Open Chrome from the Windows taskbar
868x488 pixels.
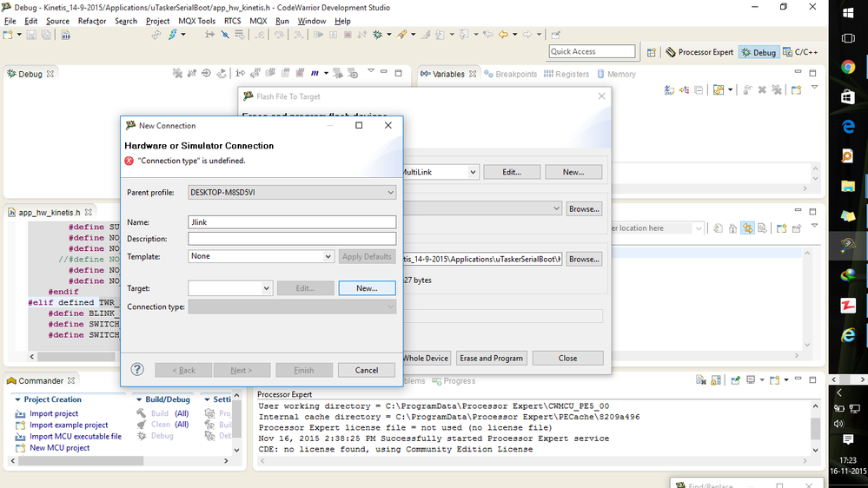coord(847,67)
